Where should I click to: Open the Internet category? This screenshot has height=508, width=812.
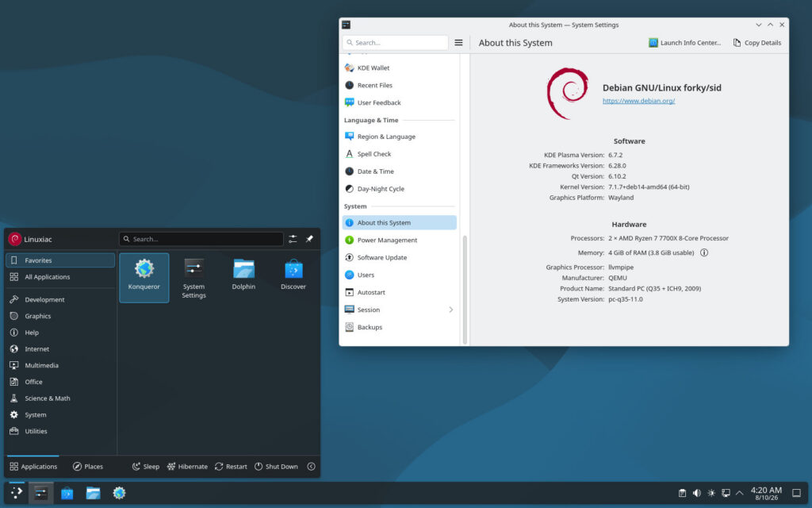coord(60,349)
